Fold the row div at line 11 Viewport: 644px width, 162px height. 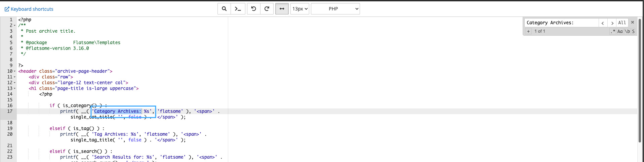tap(14, 77)
